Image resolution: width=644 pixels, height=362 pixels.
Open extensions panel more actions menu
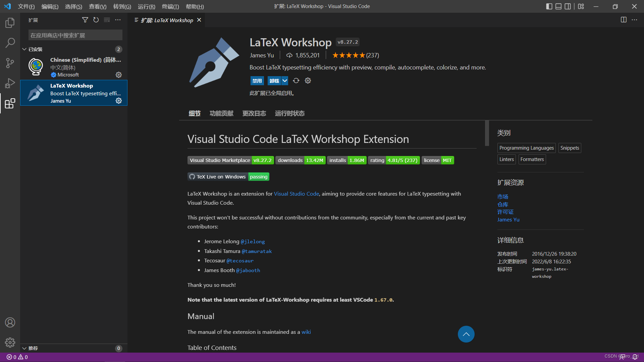coord(118,20)
